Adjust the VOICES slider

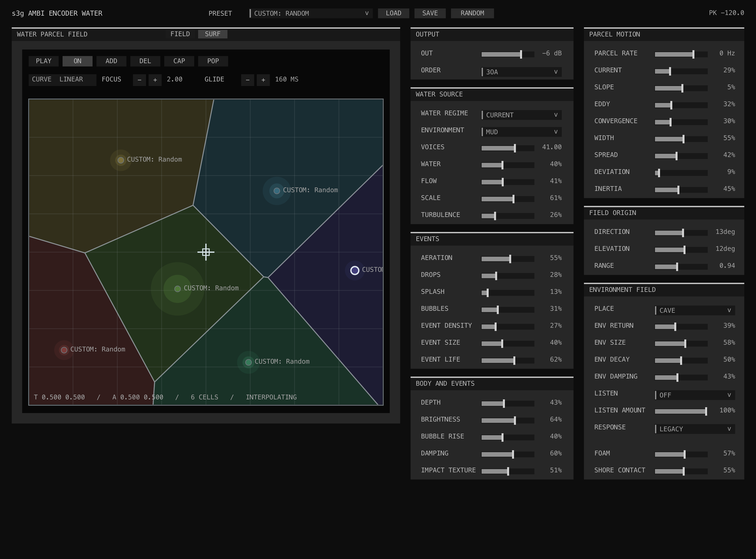[x=508, y=148]
